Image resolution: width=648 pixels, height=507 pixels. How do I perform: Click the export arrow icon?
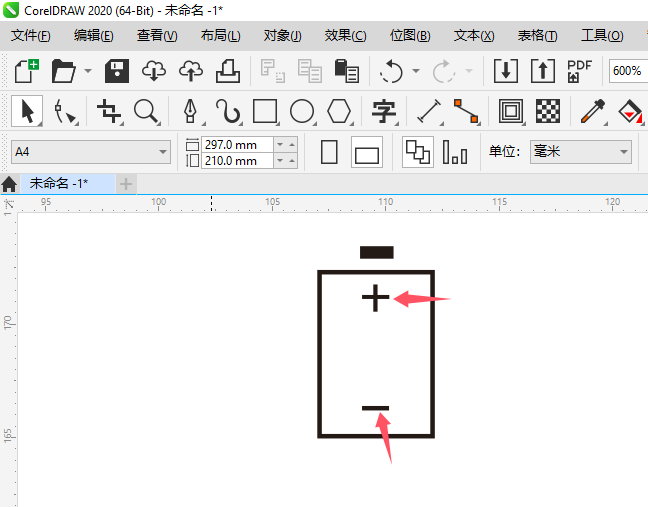click(543, 71)
